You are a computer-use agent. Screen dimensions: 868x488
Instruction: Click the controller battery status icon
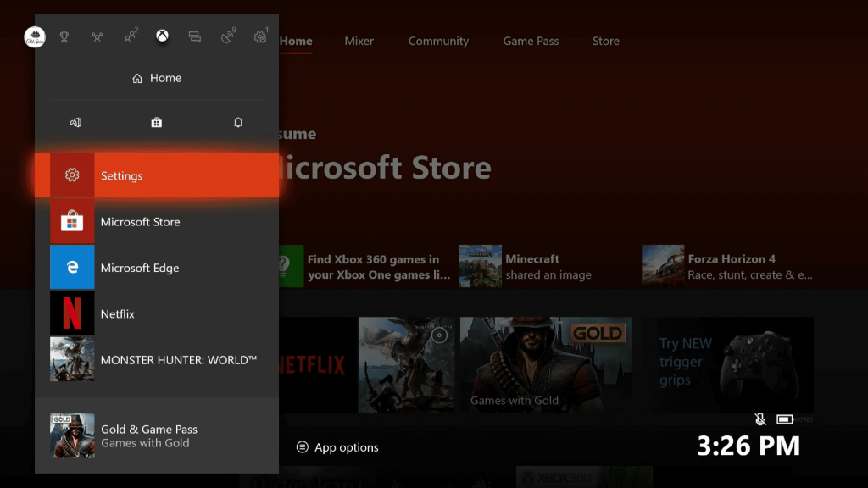pos(784,419)
